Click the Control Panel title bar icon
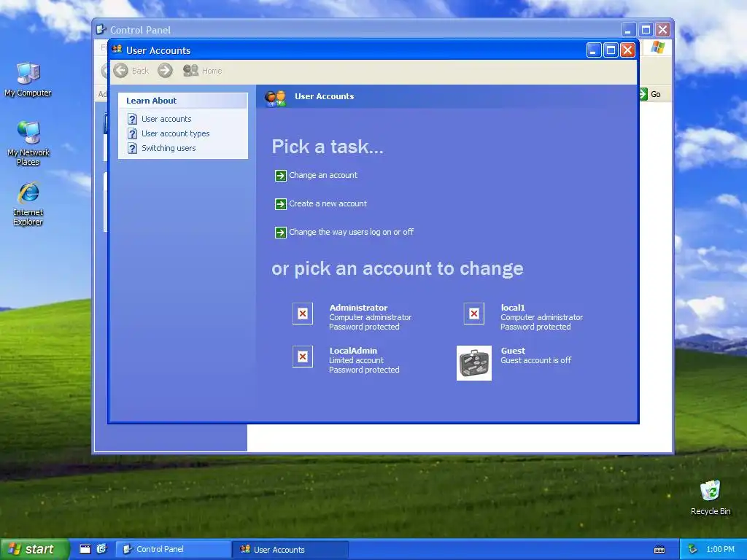This screenshot has width=747, height=560. pyautogui.click(x=101, y=29)
